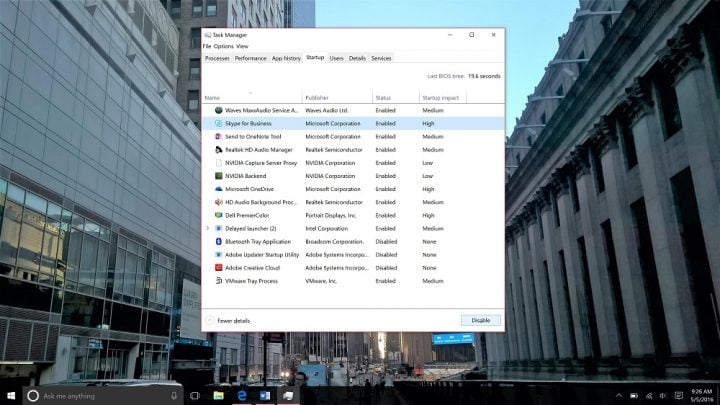720x405 pixels.
Task: Switch to the Services tab
Action: pos(381,58)
